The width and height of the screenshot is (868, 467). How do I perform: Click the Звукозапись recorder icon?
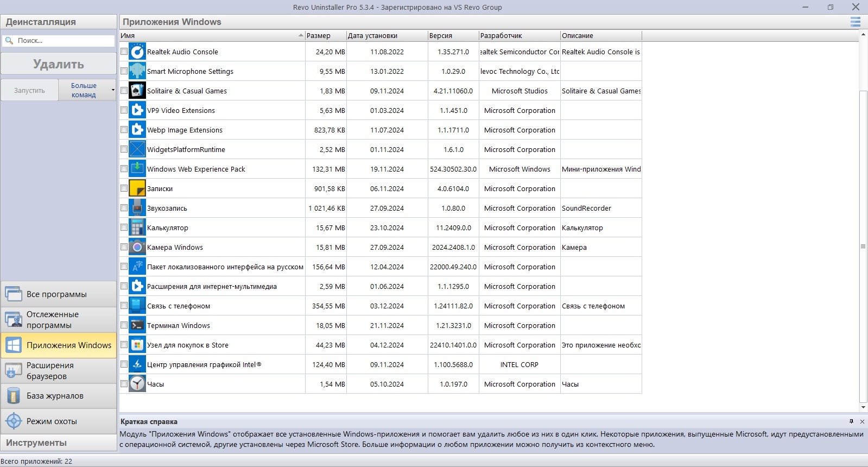[x=137, y=208]
